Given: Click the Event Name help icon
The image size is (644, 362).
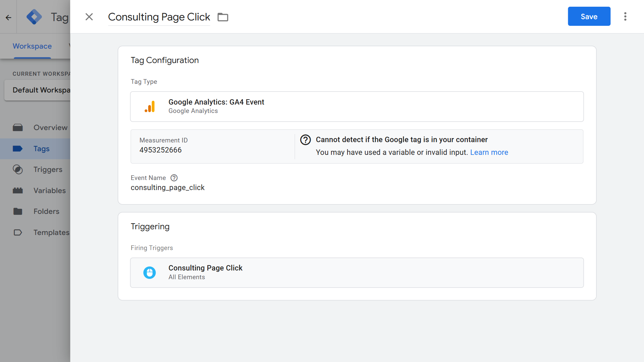Looking at the screenshot, I should click(x=174, y=178).
